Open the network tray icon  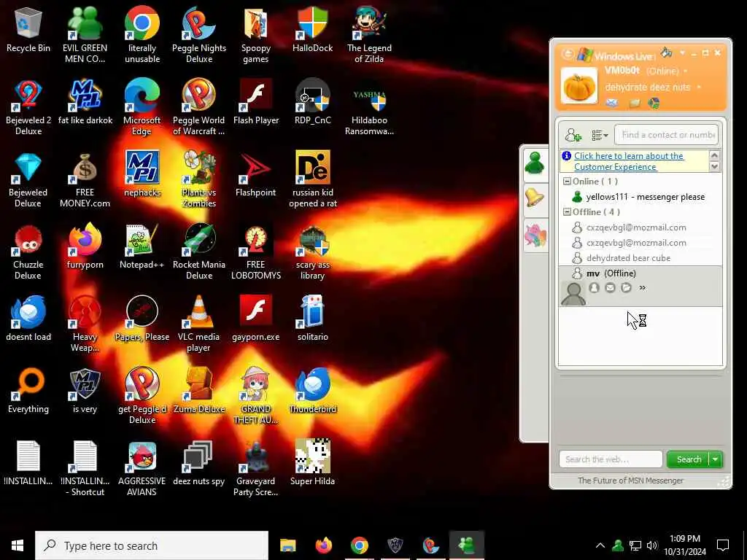pyautogui.click(x=635, y=545)
